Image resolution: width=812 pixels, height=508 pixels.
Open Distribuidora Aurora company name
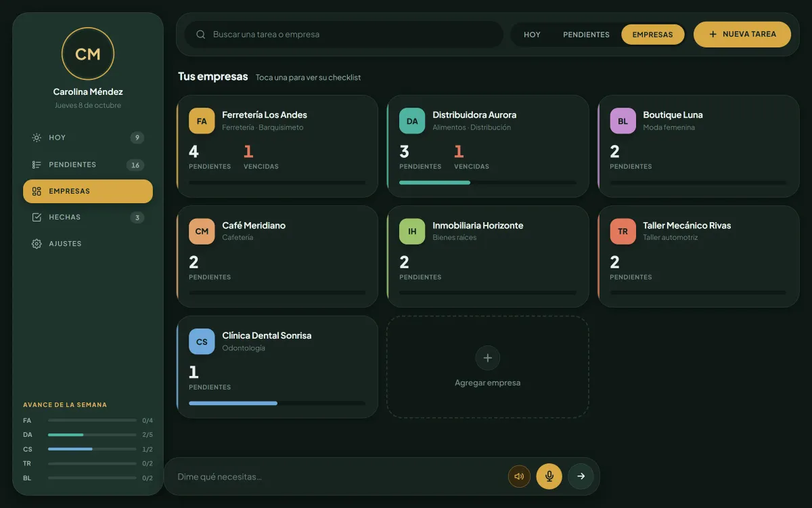pos(474,115)
